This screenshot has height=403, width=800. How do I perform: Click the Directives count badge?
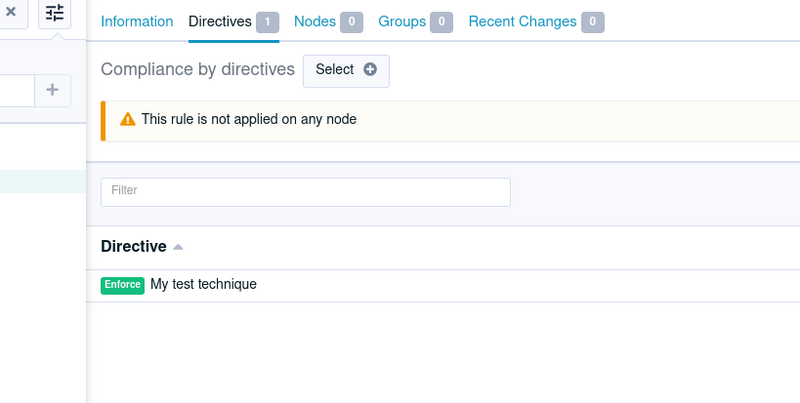coord(267,22)
